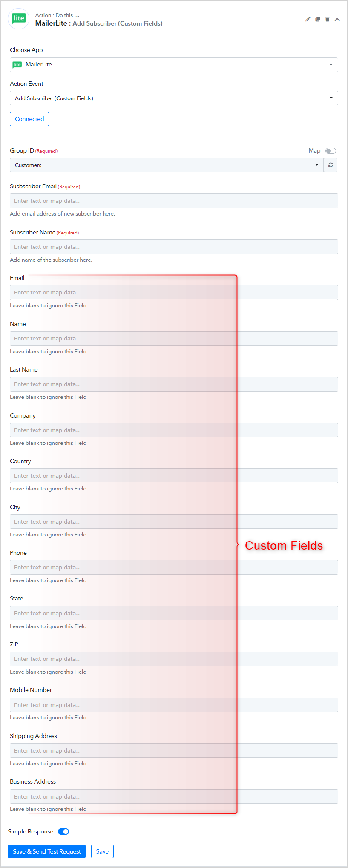Screen dimensions: 348x868
Task: Click the pencil edit icon in header
Action: [x=308, y=19]
